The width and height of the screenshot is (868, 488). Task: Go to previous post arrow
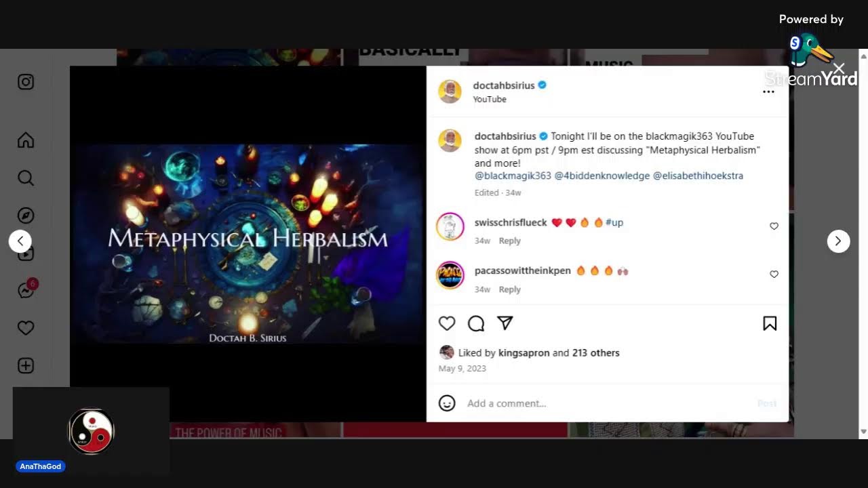[20, 241]
